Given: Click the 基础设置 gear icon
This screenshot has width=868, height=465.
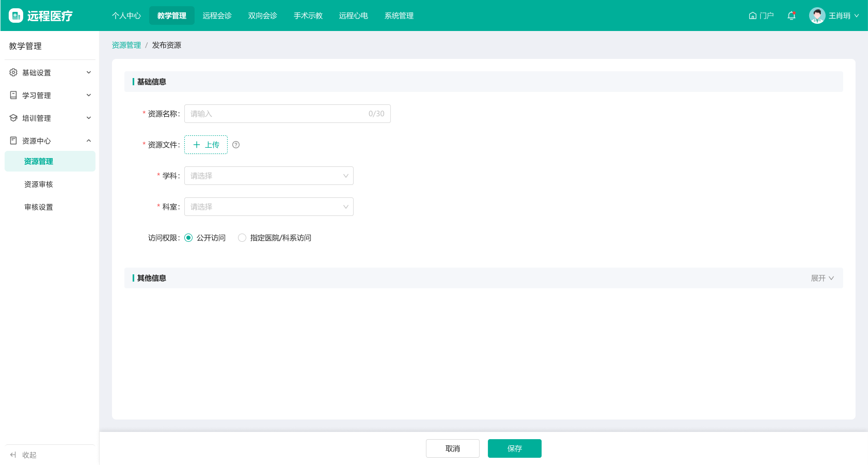Looking at the screenshot, I should point(13,72).
